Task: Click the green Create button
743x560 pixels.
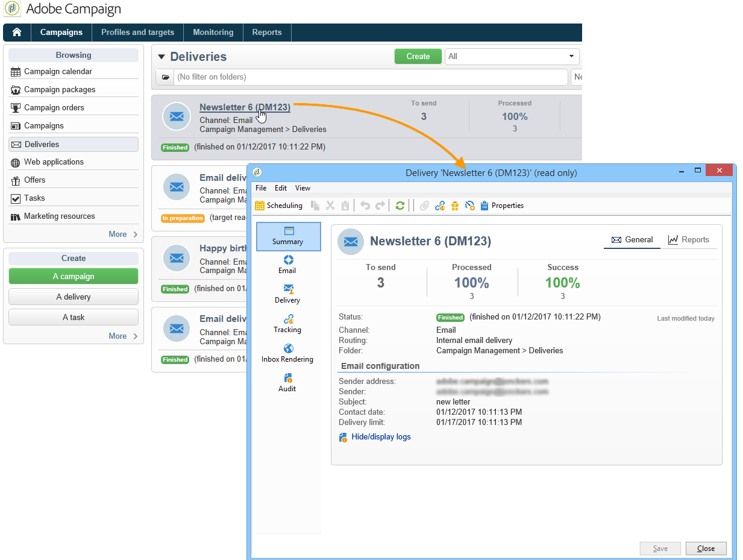Action: [418, 56]
